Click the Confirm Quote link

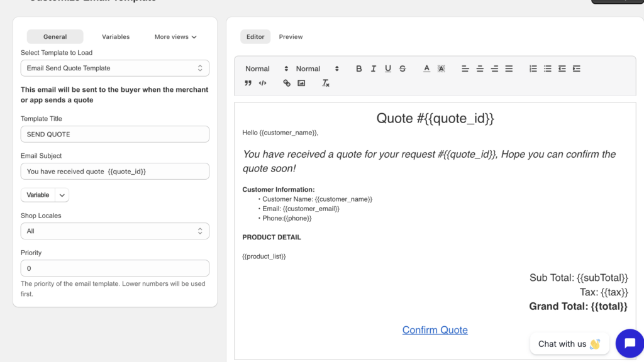point(435,330)
